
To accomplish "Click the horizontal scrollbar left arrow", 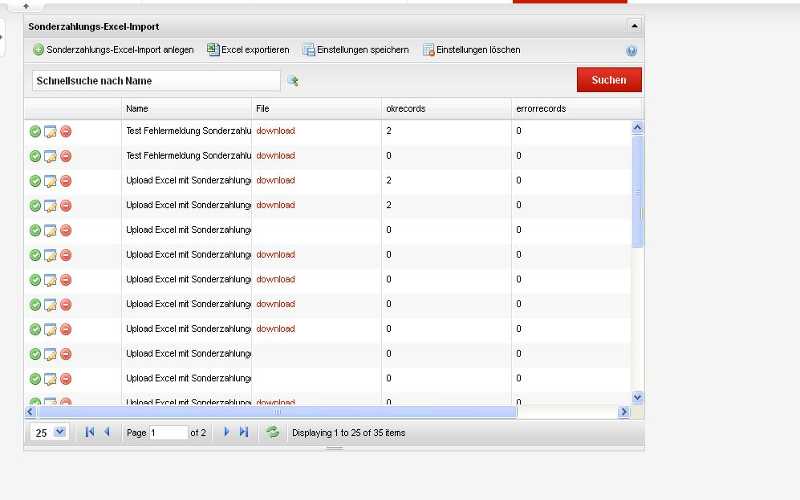I will click(30, 412).
